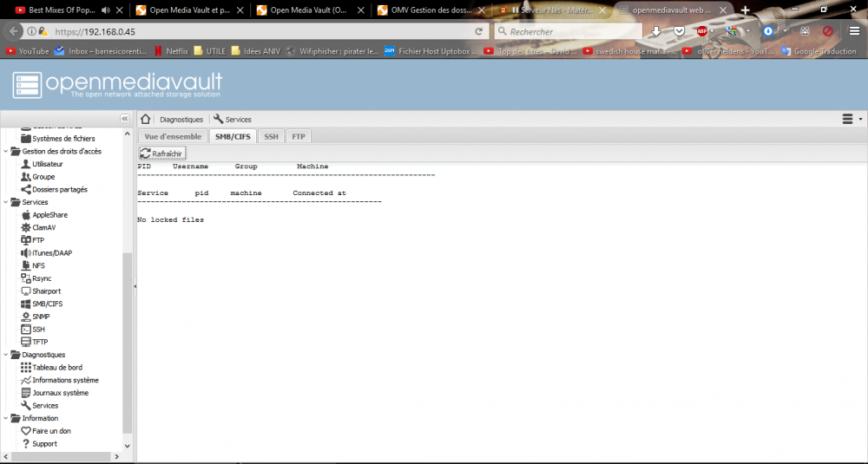Open the NFS service icon
This screenshot has height=464, width=868.
coord(25,265)
